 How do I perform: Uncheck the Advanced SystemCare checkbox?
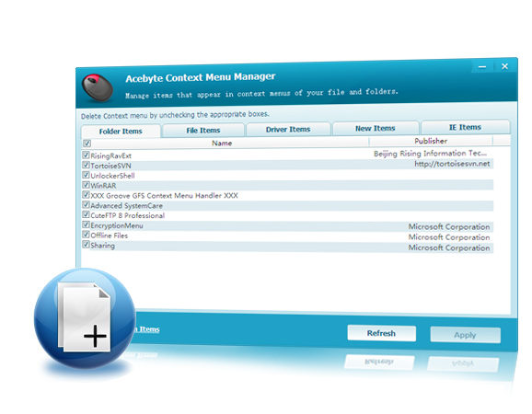[x=86, y=205]
